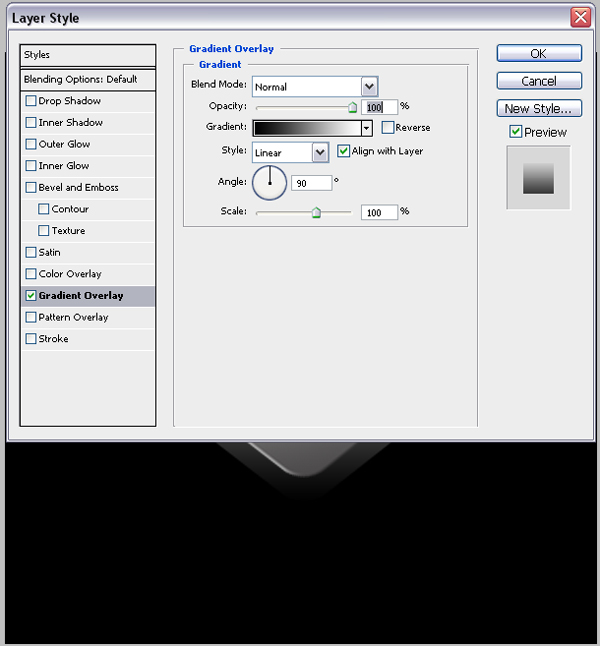The width and height of the screenshot is (600, 646).
Task: Select the Satin label
Action: [49, 252]
